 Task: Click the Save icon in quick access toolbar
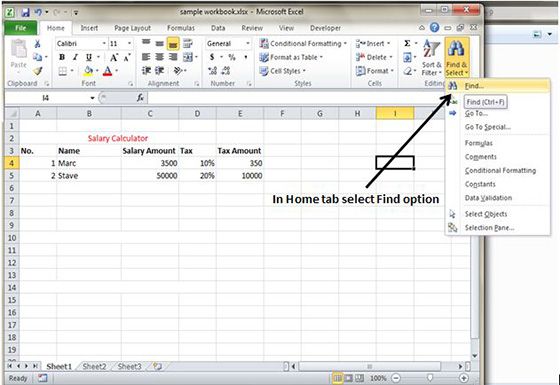point(25,12)
